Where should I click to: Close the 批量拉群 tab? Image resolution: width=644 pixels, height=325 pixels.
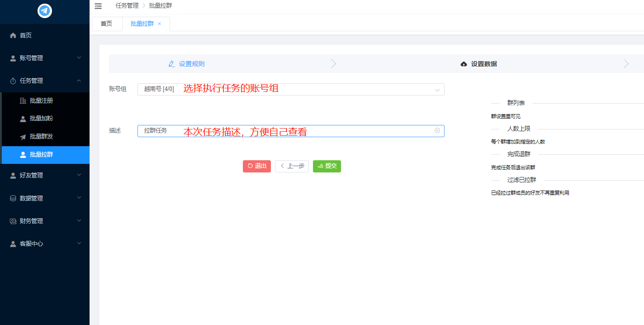[159, 24]
